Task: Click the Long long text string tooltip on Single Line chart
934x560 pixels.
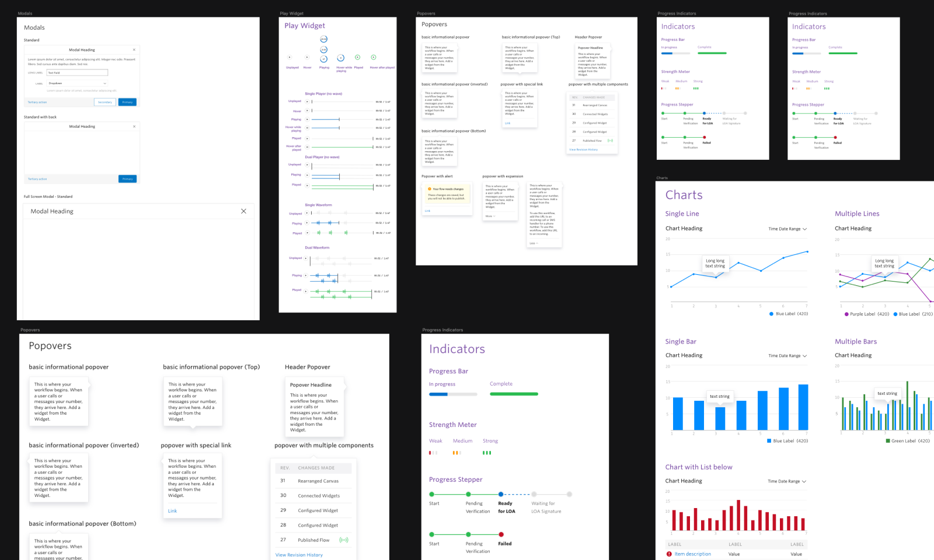Action: point(715,263)
